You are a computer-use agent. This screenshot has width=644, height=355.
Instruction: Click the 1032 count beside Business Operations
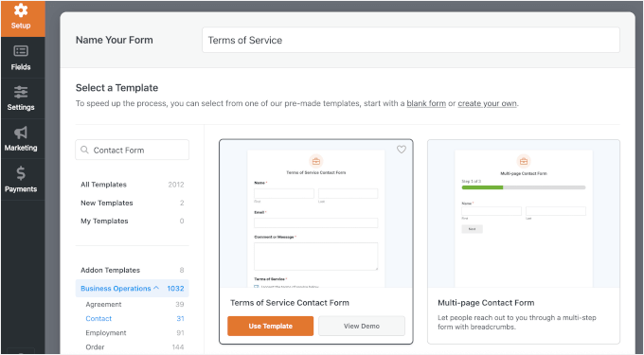[x=175, y=288]
